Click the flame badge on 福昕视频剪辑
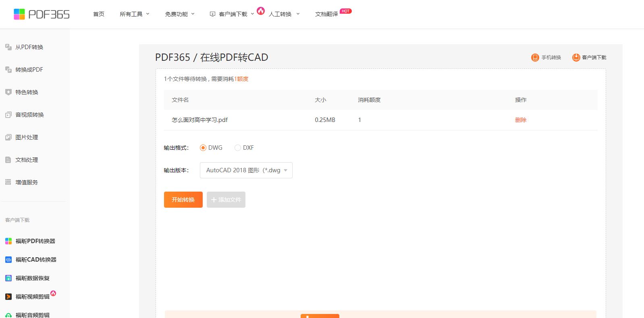 (53, 293)
